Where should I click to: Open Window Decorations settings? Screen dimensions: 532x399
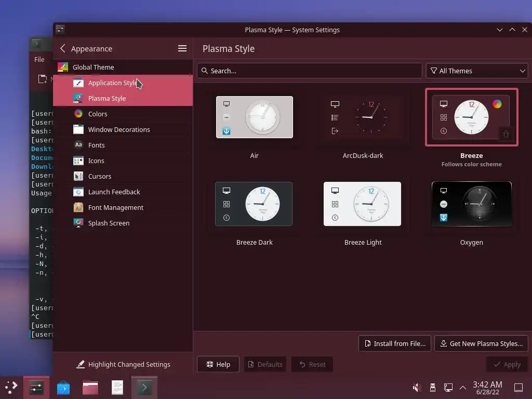[x=123, y=129]
